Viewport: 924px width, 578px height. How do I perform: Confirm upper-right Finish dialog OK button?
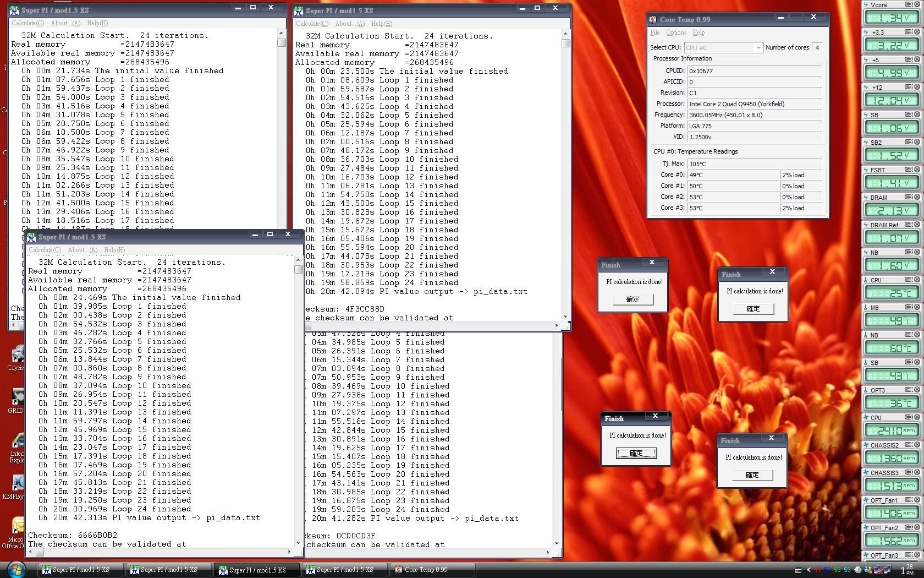coord(753,309)
